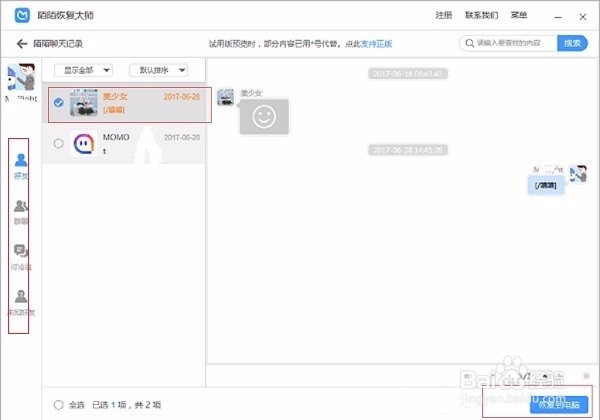Open the 联系我们 contact us menu
The width and height of the screenshot is (600, 420).
(x=481, y=15)
